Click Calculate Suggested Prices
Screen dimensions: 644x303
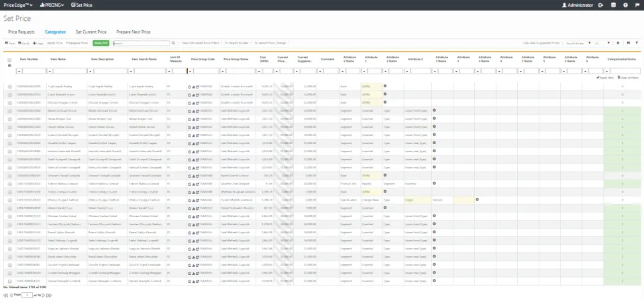tap(541, 43)
